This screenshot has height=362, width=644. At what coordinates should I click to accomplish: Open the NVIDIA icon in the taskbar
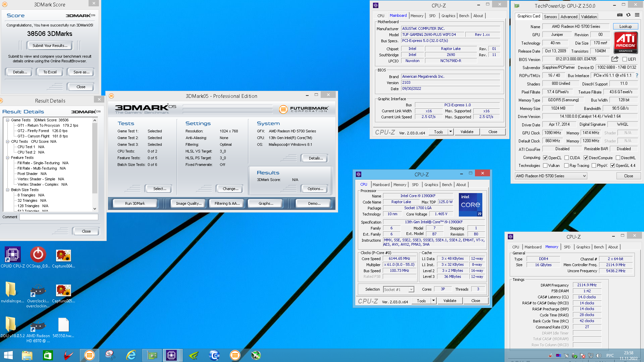[194, 355]
